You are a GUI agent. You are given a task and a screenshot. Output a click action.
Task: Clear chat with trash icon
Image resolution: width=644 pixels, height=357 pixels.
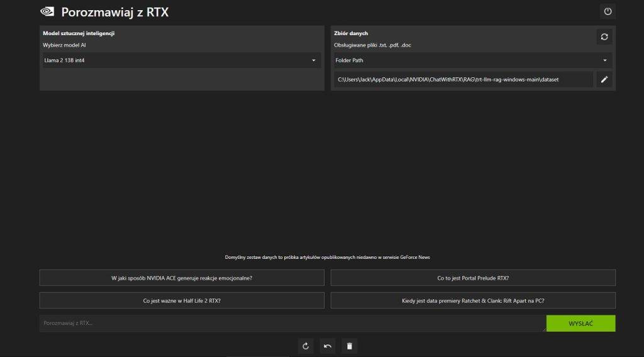350,346
